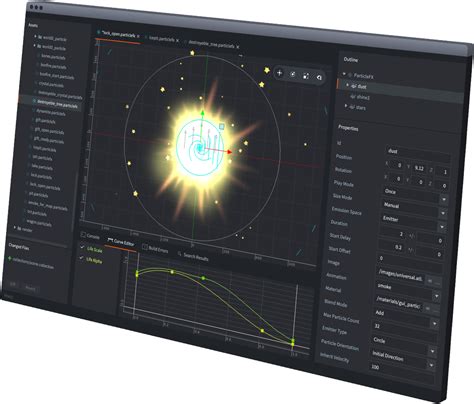Click the last control point on the curve
Screen dimensions: 474x404
(293, 342)
